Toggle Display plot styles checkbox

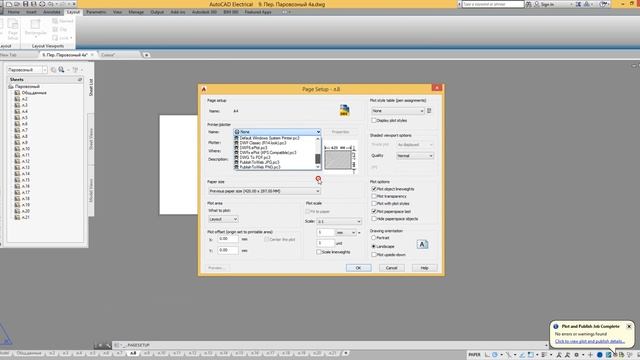373,120
